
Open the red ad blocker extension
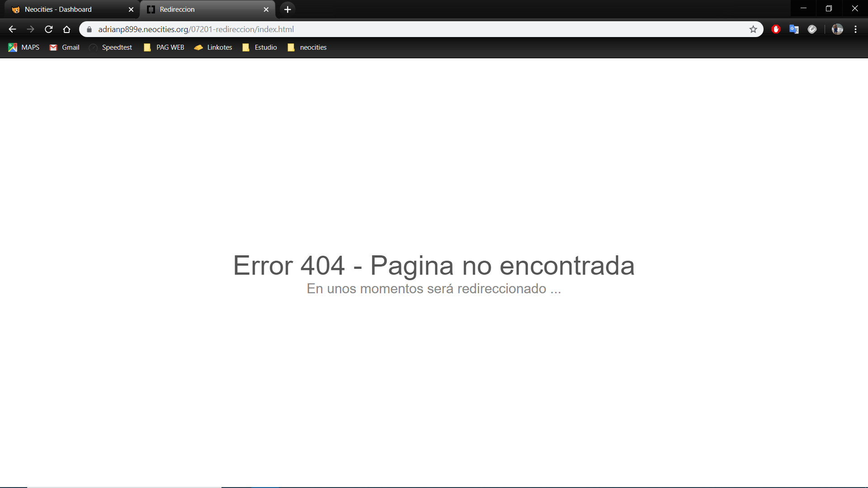(x=776, y=29)
